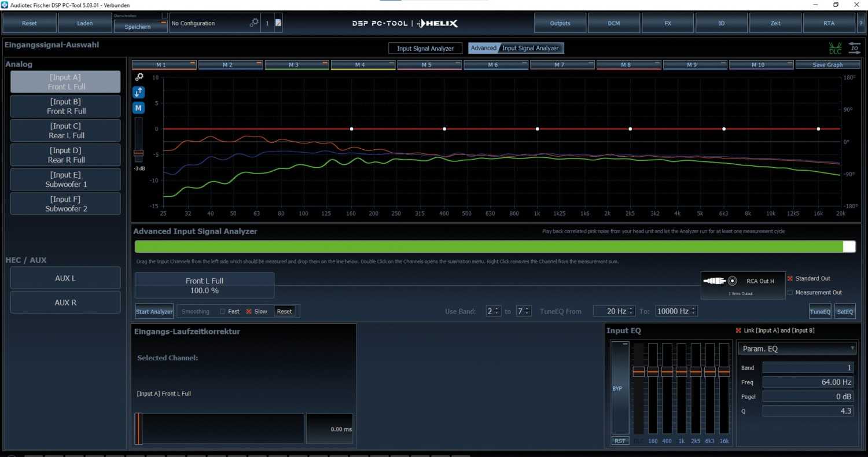
Task: Open the graph settings gear icon
Action: pyautogui.click(x=139, y=76)
